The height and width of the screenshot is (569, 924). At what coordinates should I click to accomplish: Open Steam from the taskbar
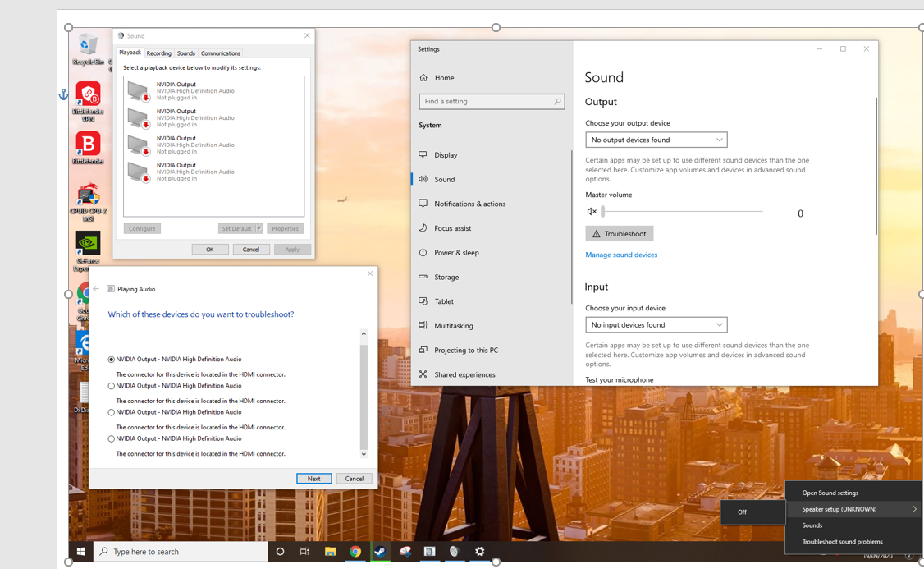pos(380,551)
